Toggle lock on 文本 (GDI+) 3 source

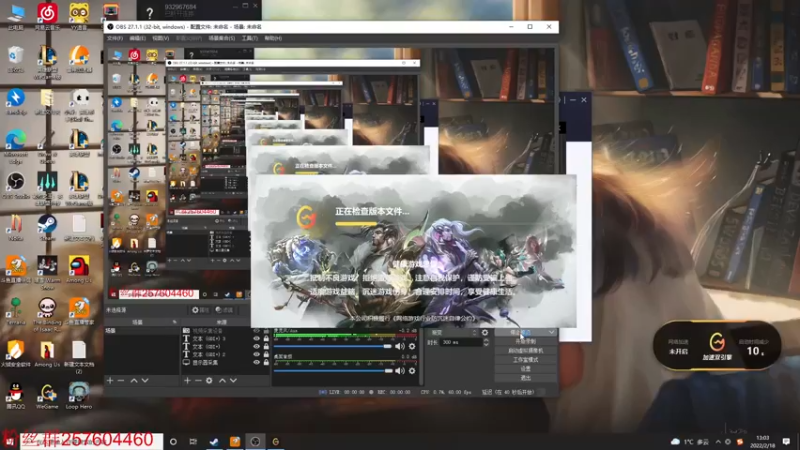point(266,339)
